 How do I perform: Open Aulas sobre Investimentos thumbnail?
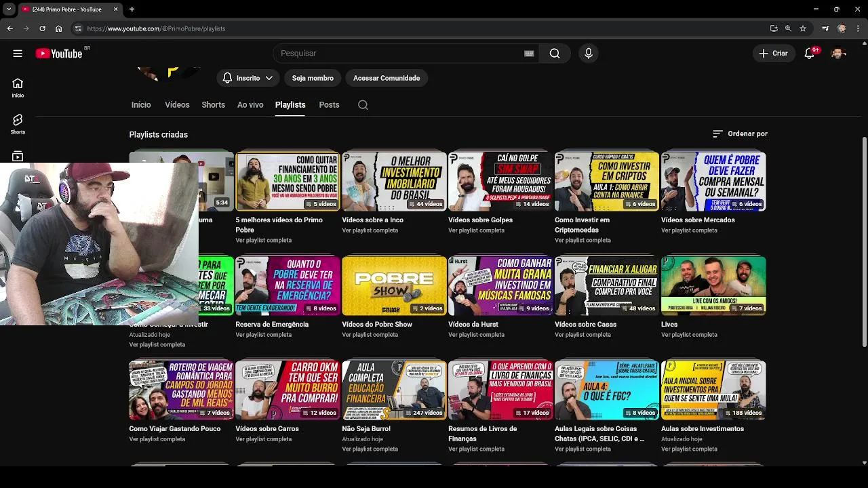[713, 390]
